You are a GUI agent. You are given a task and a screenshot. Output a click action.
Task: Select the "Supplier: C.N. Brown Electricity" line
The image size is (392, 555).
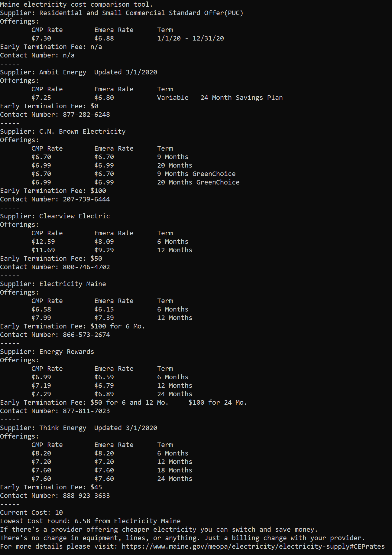point(63,132)
